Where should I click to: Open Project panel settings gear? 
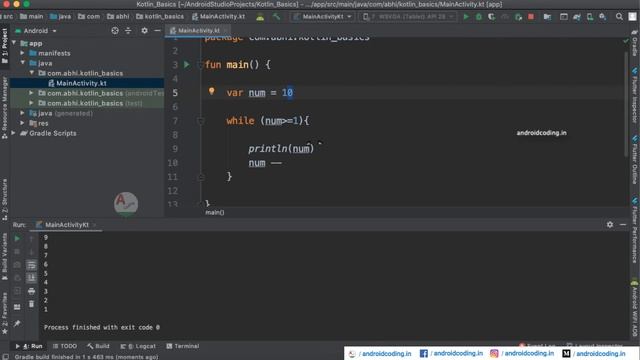click(x=144, y=31)
